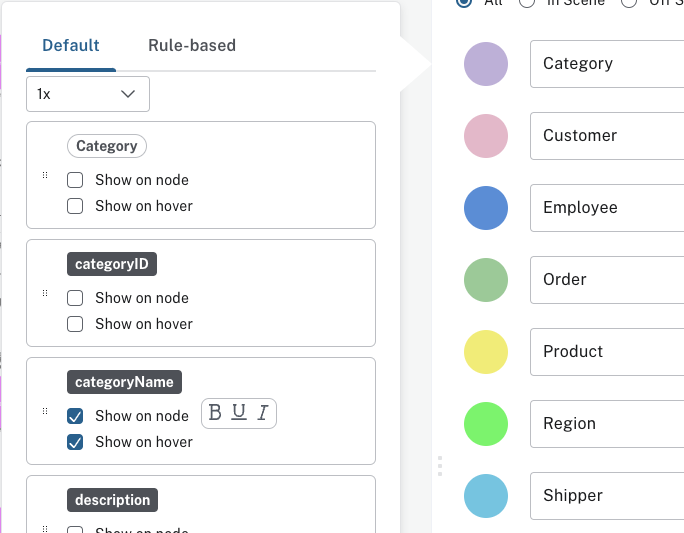The image size is (684, 533).
Task: Click the categoryName property tag
Action: pos(124,382)
